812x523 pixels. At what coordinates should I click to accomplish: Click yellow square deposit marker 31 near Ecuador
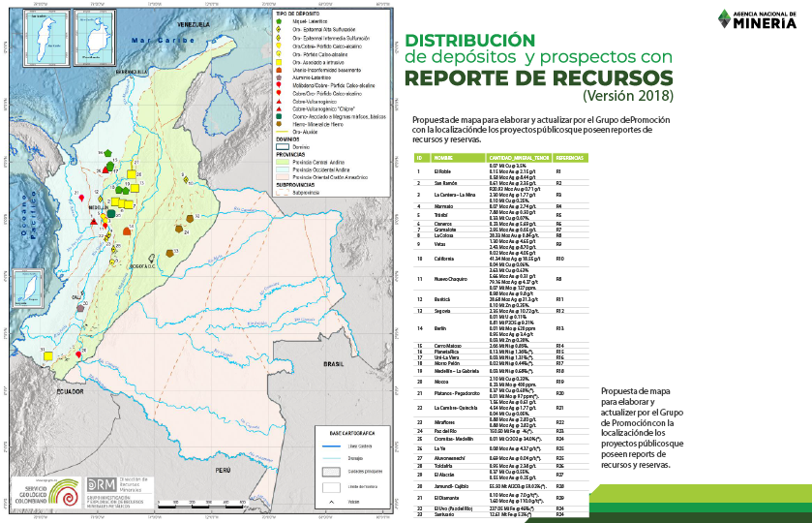(48, 355)
